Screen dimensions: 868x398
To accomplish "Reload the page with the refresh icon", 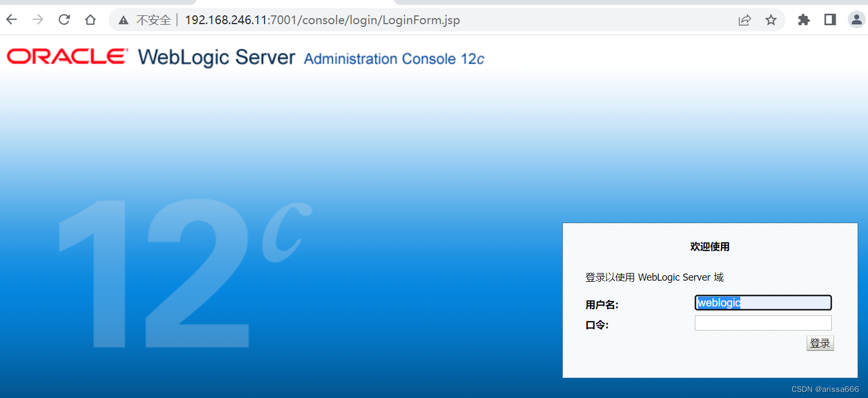I will pyautogui.click(x=64, y=20).
